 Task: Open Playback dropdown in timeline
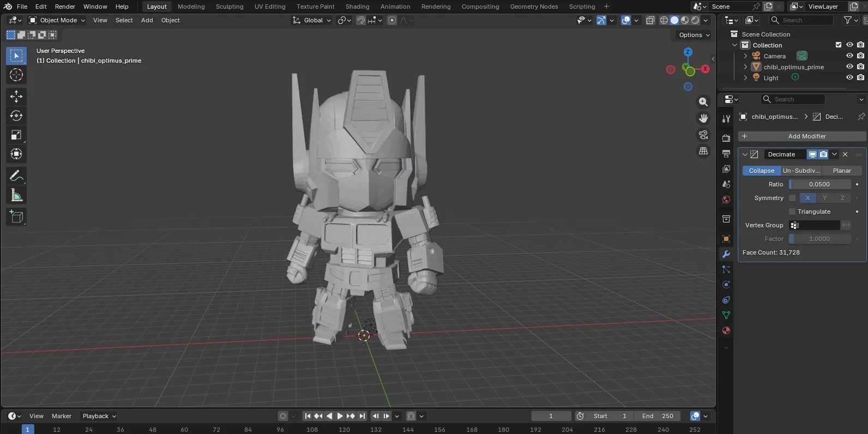point(99,416)
